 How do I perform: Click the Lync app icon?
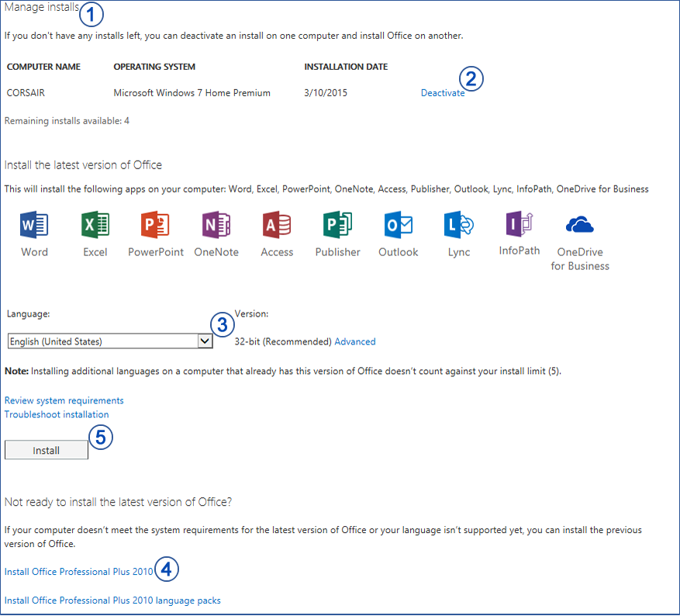pos(459,225)
